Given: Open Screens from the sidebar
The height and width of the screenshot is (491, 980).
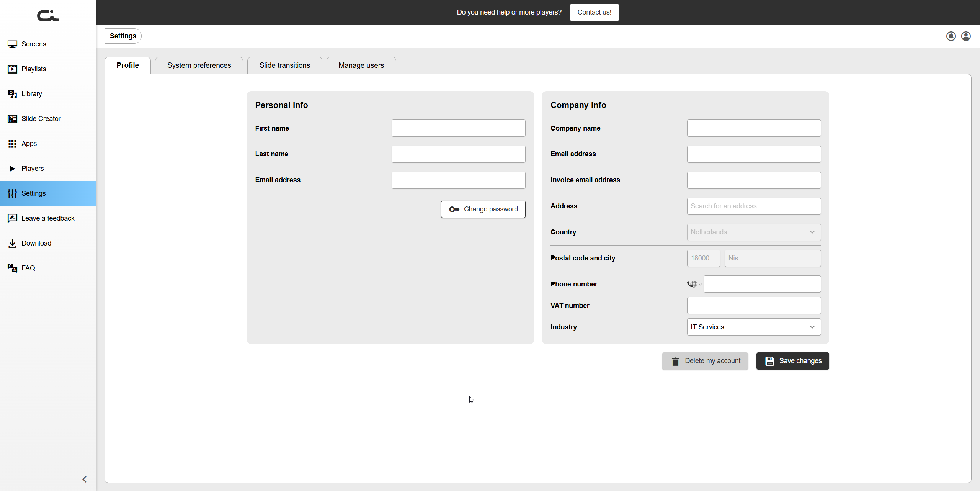Looking at the screenshot, I should point(34,44).
